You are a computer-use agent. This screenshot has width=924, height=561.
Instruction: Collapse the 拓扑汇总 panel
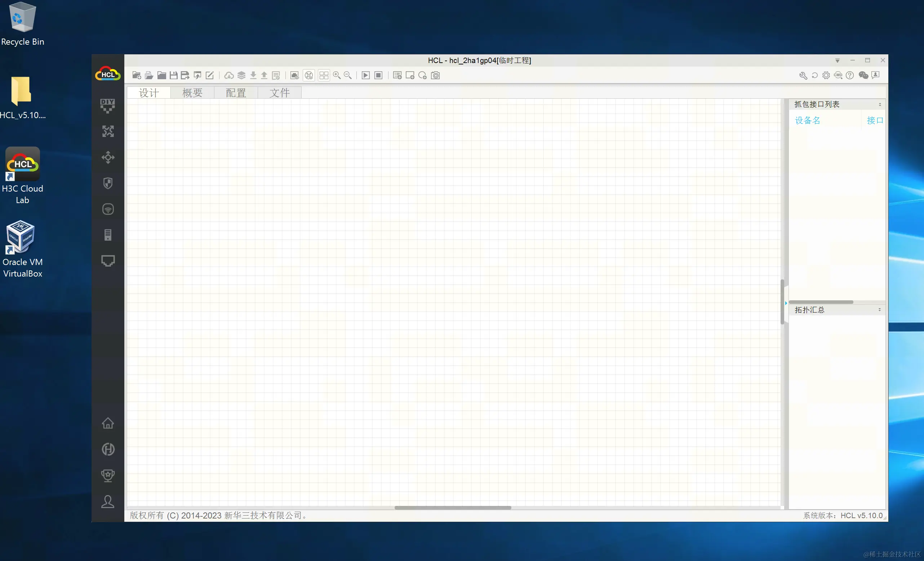(879, 310)
